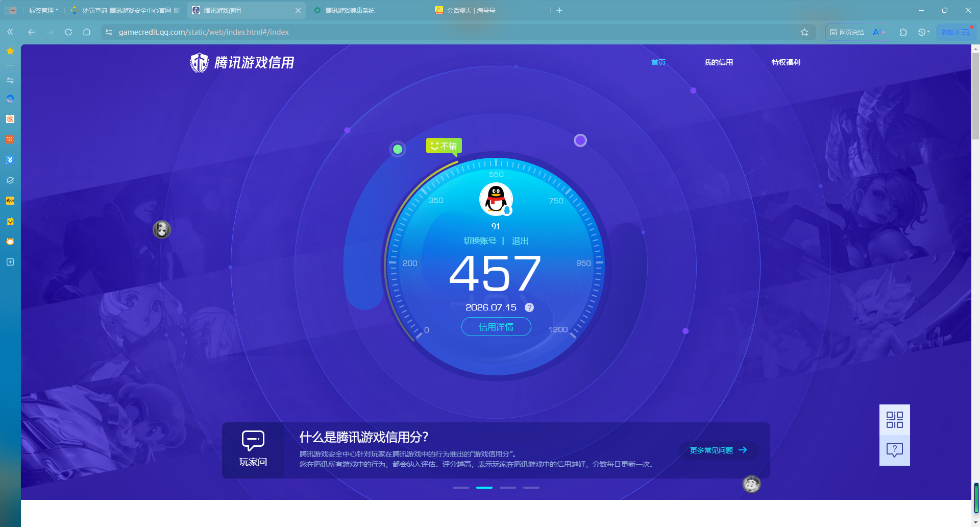Click the purple dot orbit marker
980x527 pixels.
[580, 140]
